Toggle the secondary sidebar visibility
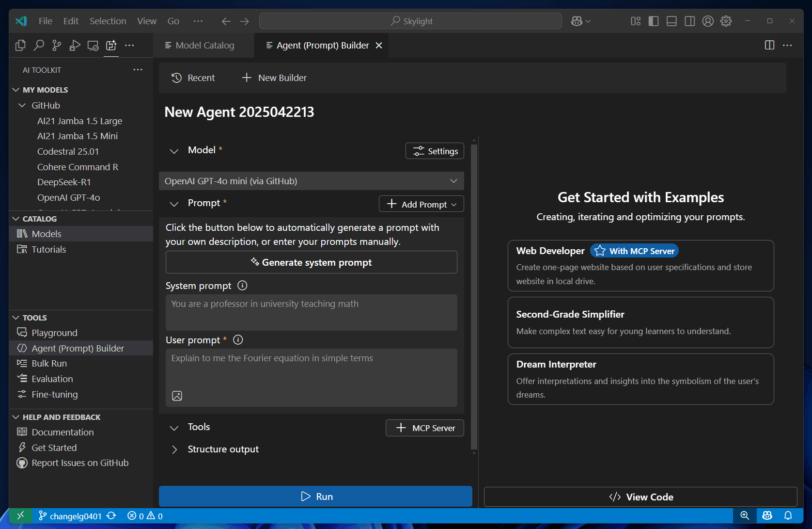The width and height of the screenshot is (812, 529). click(x=689, y=21)
